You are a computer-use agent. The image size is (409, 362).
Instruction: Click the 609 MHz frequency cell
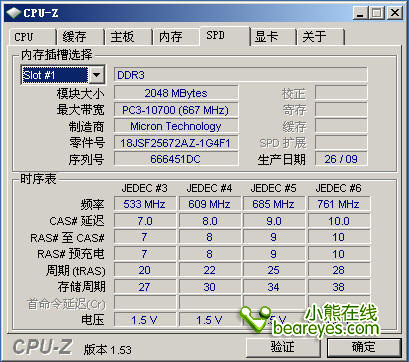click(x=209, y=204)
